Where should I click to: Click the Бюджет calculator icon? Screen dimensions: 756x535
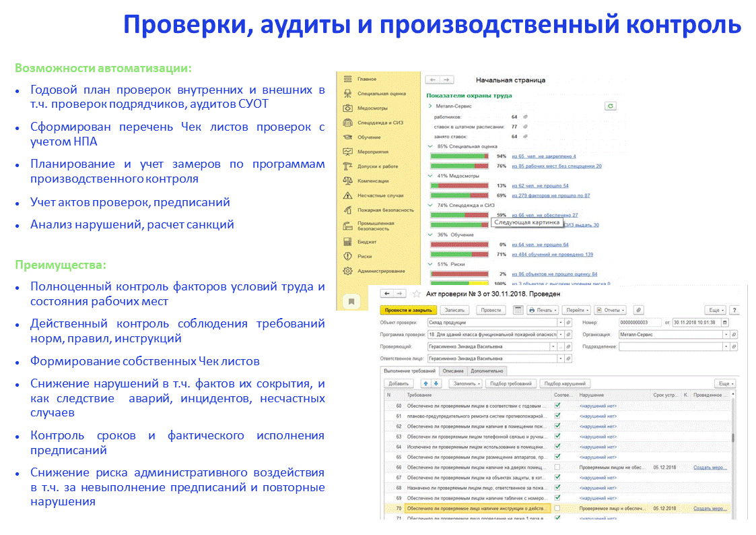347,242
